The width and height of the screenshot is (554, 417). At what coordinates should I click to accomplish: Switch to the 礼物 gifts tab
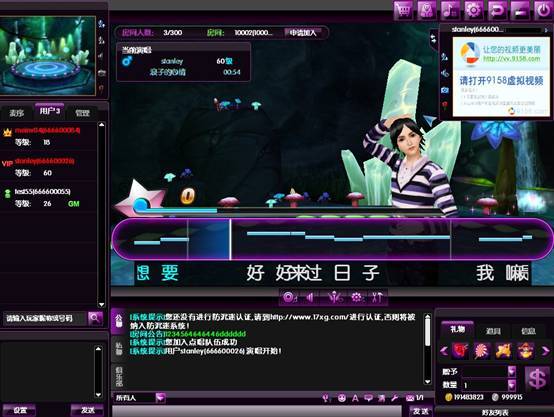point(458,329)
